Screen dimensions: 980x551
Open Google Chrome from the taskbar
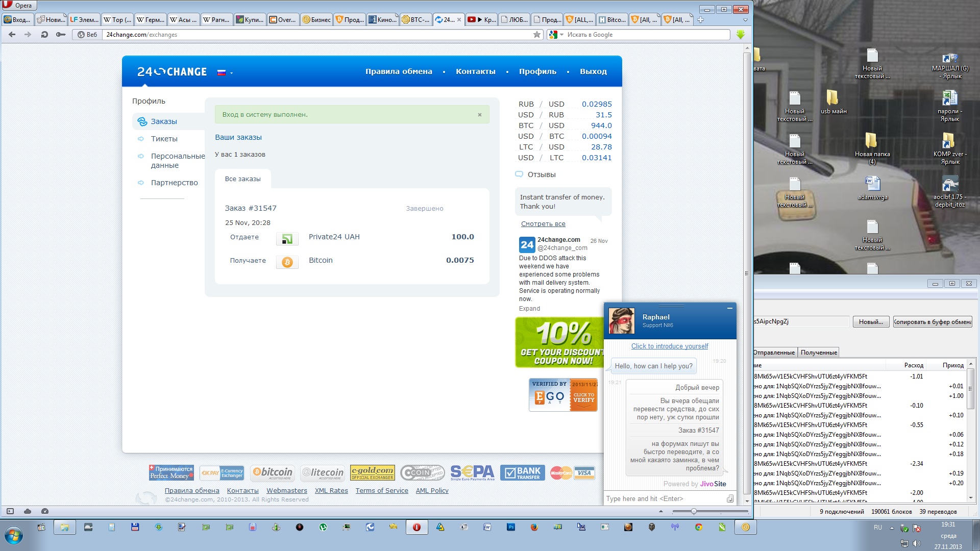point(699,528)
